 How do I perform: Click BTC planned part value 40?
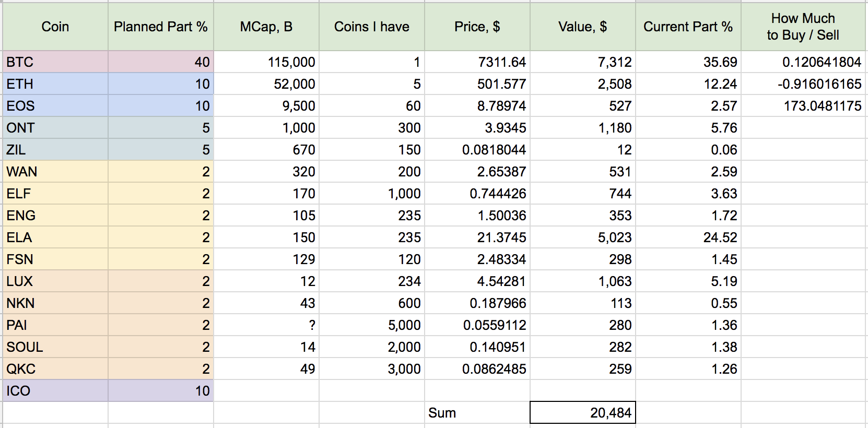tap(161, 62)
